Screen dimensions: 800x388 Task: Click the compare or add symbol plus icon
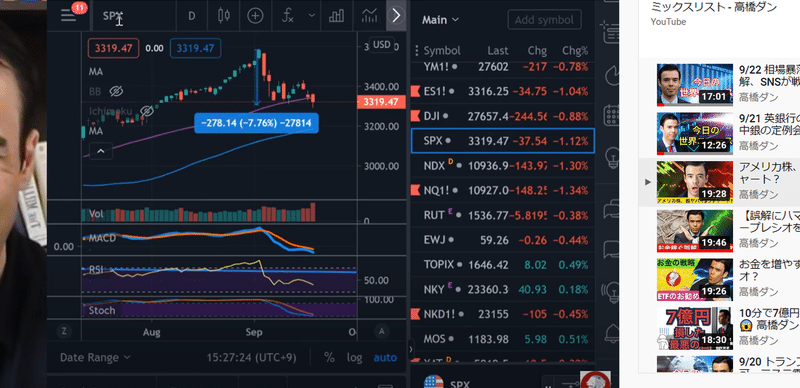click(255, 16)
